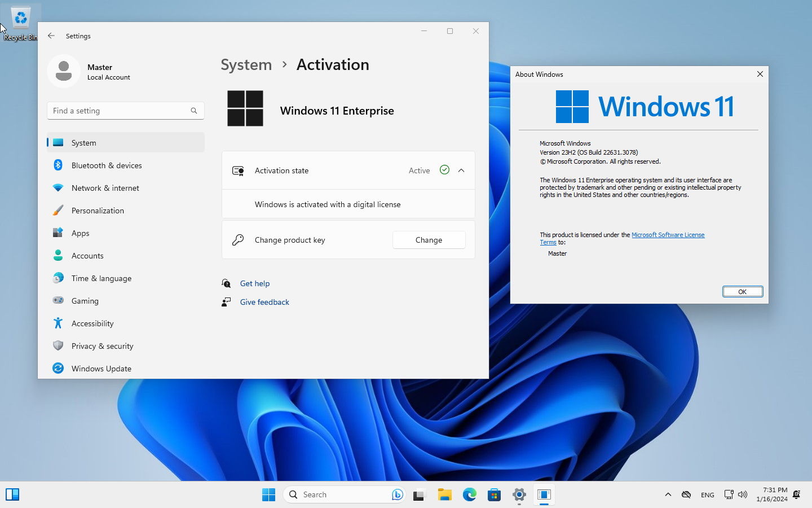Click the volume speaker icon in the tray
Image resolution: width=812 pixels, height=508 pixels.
[x=743, y=494]
